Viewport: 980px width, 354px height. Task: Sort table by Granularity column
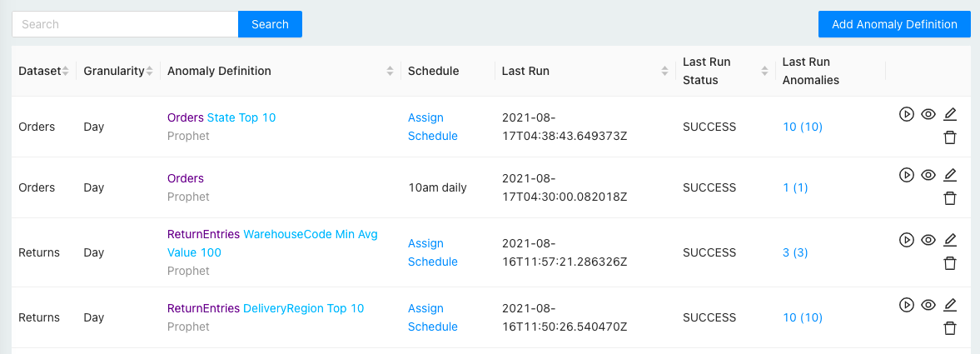pyautogui.click(x=149, y=72)
